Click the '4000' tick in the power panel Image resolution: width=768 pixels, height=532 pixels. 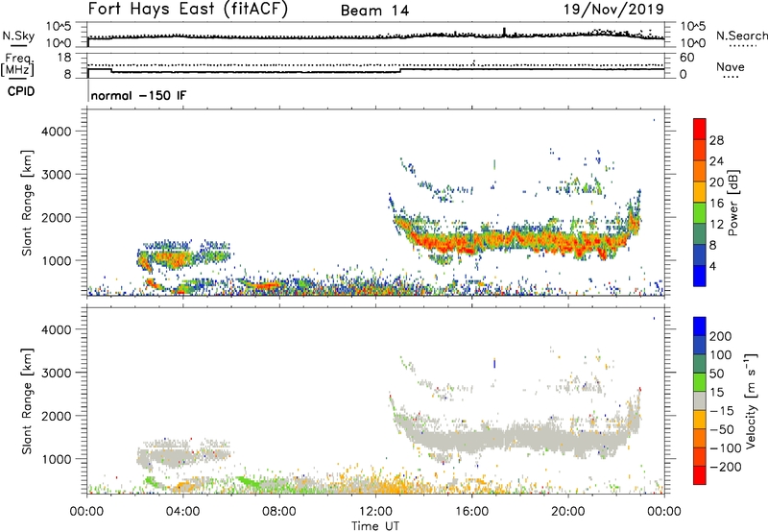pyautogui.click(x=56, y=132)
